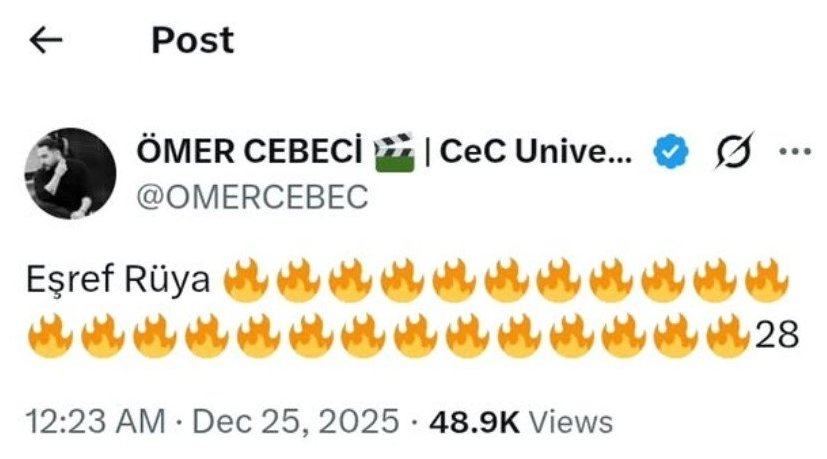Click the clapperboard emoji in the name
Screen dimensions: 827x459
pyautogui.click(x=393, y=152)
